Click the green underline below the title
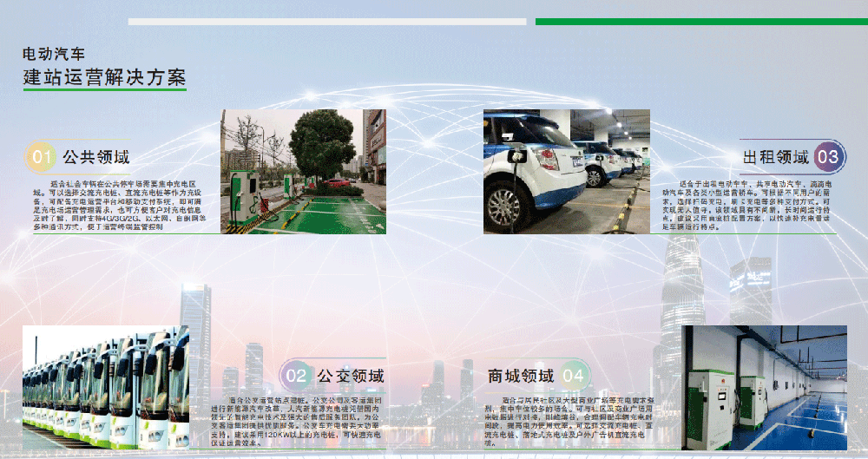The height and width of the screenshot is (459, 868). (x=104, y=89)
